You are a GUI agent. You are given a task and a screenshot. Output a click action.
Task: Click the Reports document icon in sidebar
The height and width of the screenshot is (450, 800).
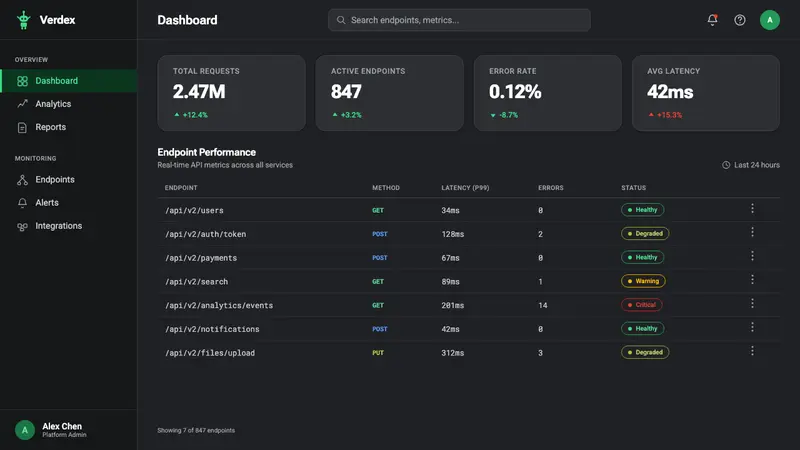click(x=22, y=128)
